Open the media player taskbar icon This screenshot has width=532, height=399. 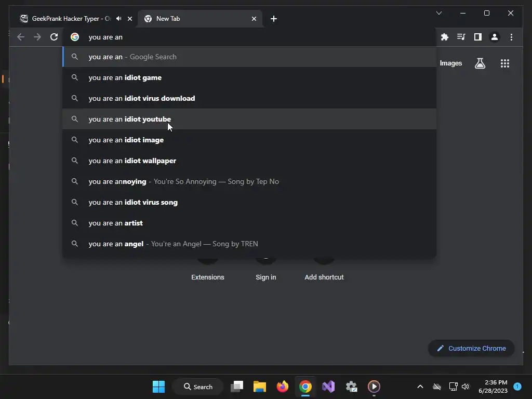tap(374, 387)
